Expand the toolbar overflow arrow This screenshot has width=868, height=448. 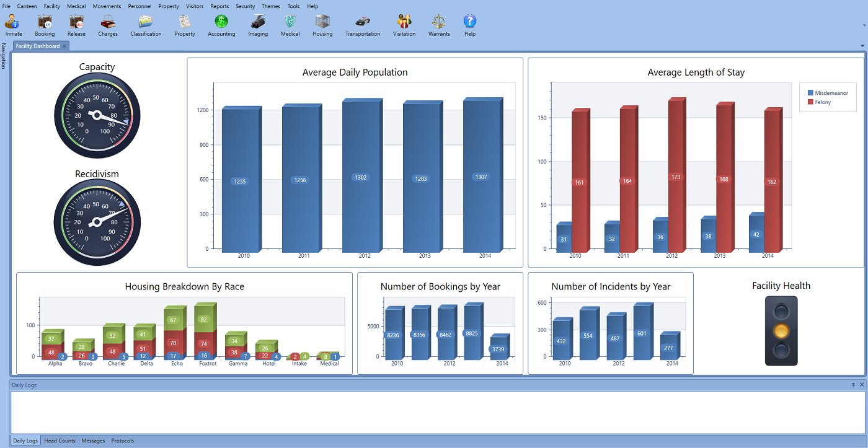(x=864, y=26)
